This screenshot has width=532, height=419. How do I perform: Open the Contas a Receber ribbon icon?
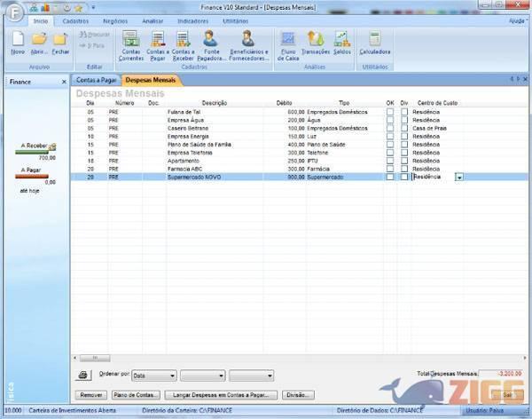pos(184,45)
